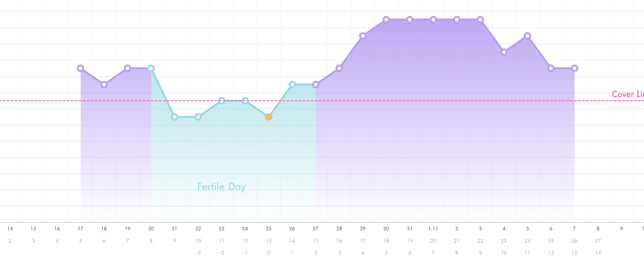Click the date 14 axis label
Image resolution: width=644 pixels, height=257 pixels.
pyautogui.click(x=10, y=229)
